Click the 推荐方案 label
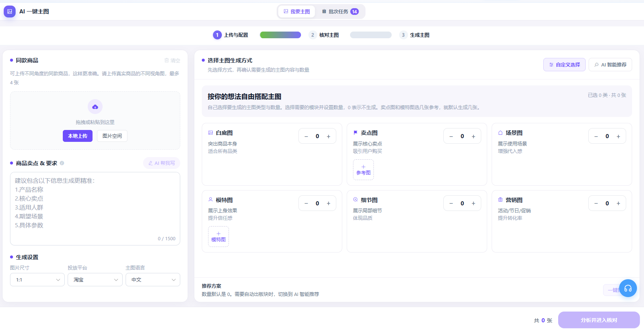Image resolution: width=644 pixels, height=329 pixels. 211,286
